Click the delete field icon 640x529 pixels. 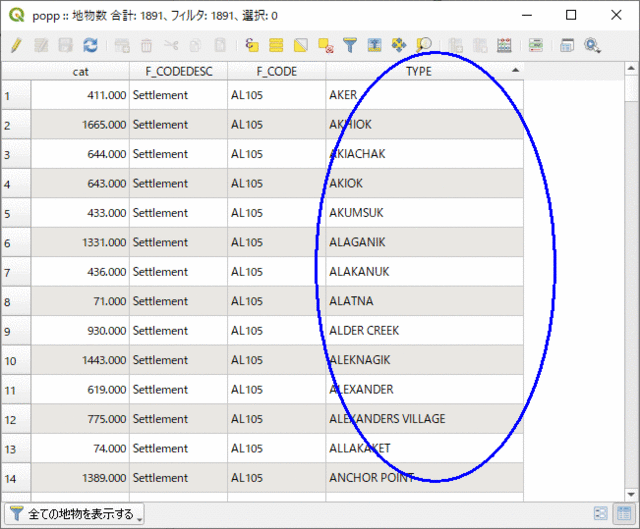tap(480, 45)
